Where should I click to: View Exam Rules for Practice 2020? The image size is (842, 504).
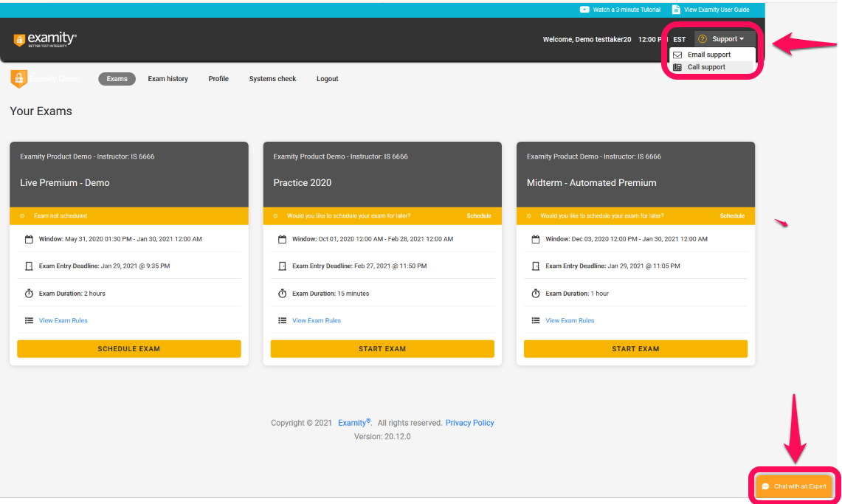(317, 320)
